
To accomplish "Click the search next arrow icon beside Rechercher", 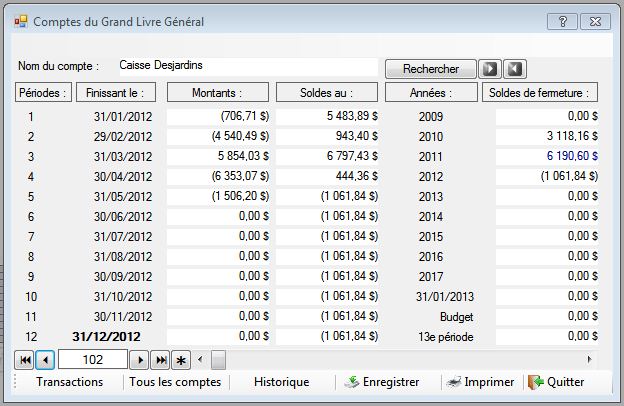I will tap(490, 69).
